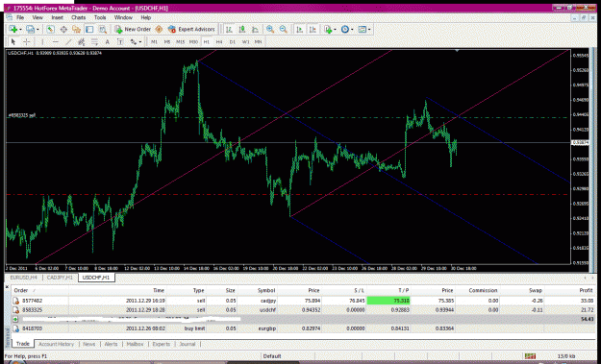Click the New Order button
Viewport: 601px width, 364px height.
(133, 29)
